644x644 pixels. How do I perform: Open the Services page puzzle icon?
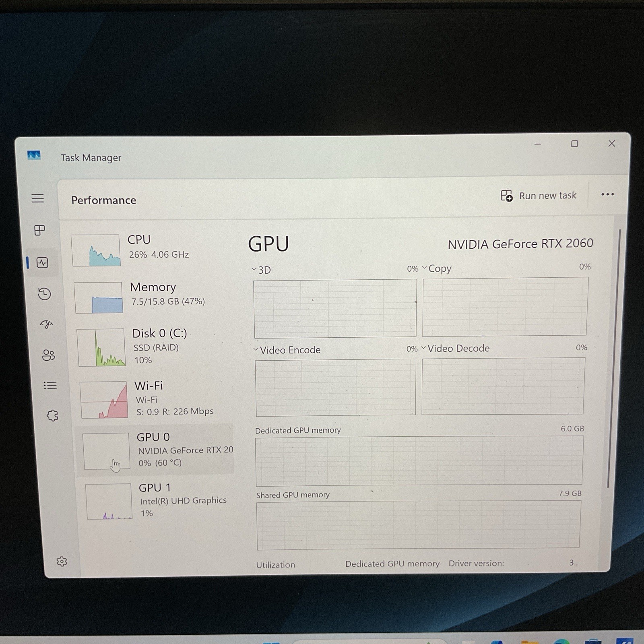pyautogui.click(x=52, y=415)
